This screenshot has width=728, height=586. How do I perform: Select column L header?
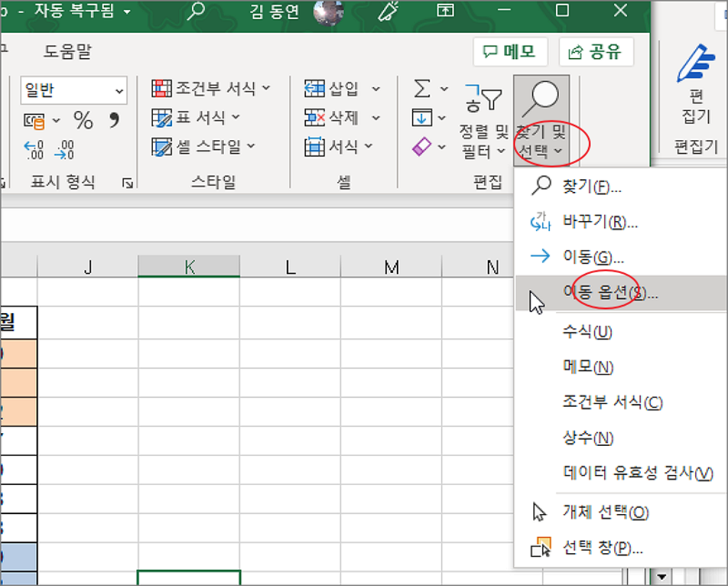(x=290, y=267)
